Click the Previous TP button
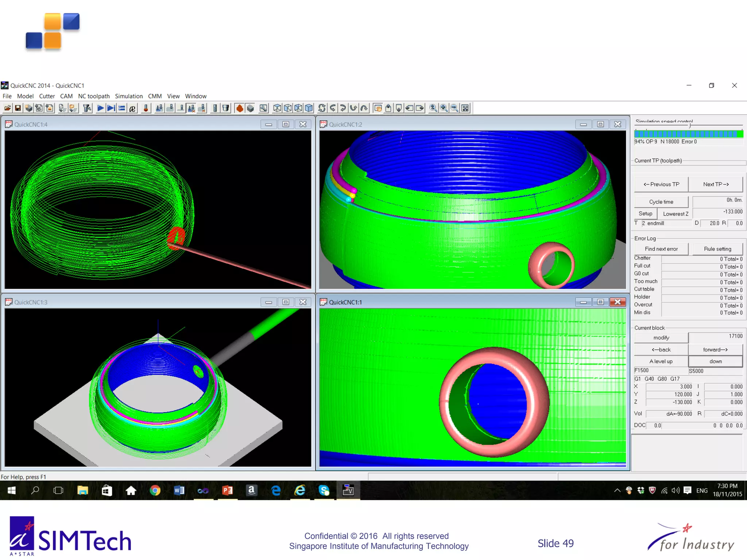This screenshot has width=747, height=560. pyautogui.click(x=661, y=184)
